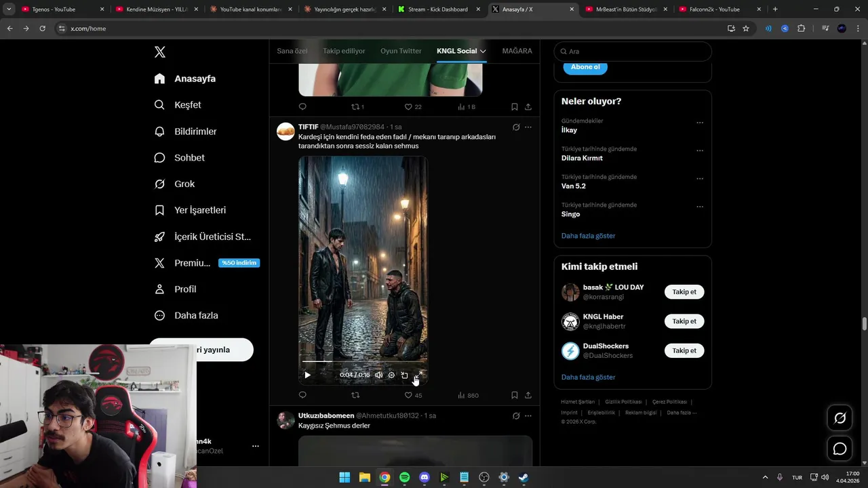Follow DualShockers account

pos(684,350)
